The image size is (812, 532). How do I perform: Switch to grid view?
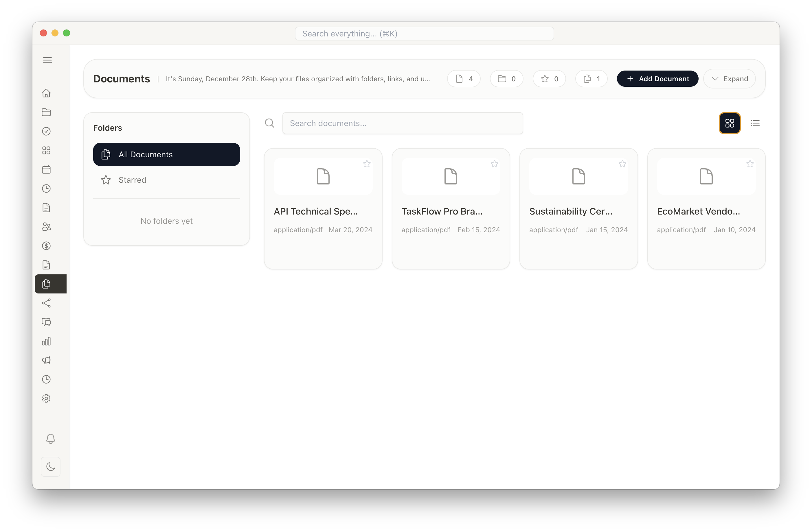point(730,123)
